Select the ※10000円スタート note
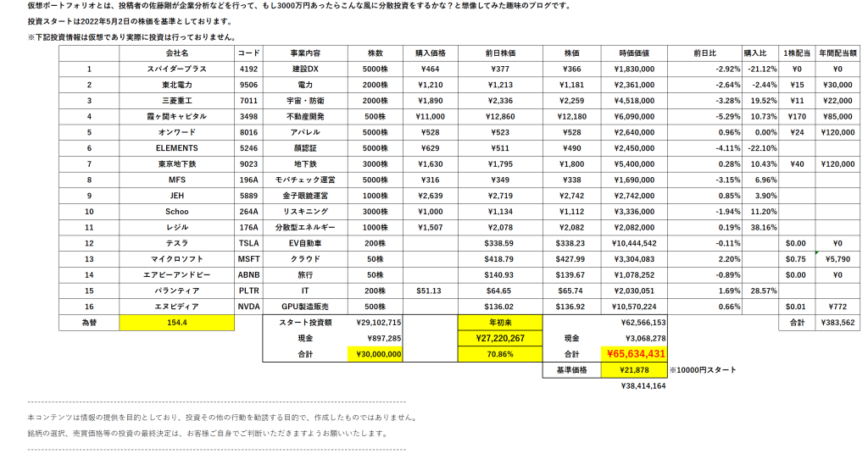This screenshot has width=868, height=454. pyautogui.click(x=703, y=370)
